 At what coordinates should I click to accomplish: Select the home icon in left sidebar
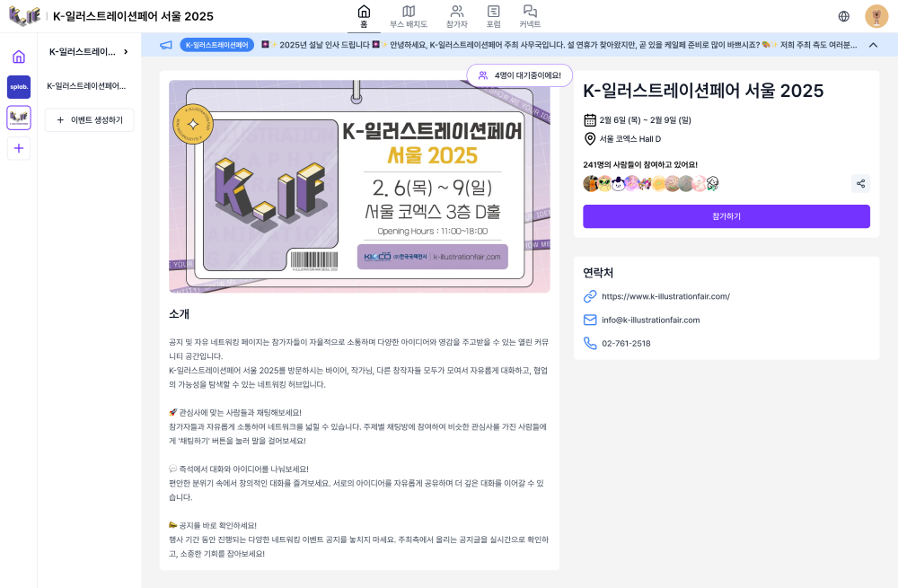[x=19, y=57]
